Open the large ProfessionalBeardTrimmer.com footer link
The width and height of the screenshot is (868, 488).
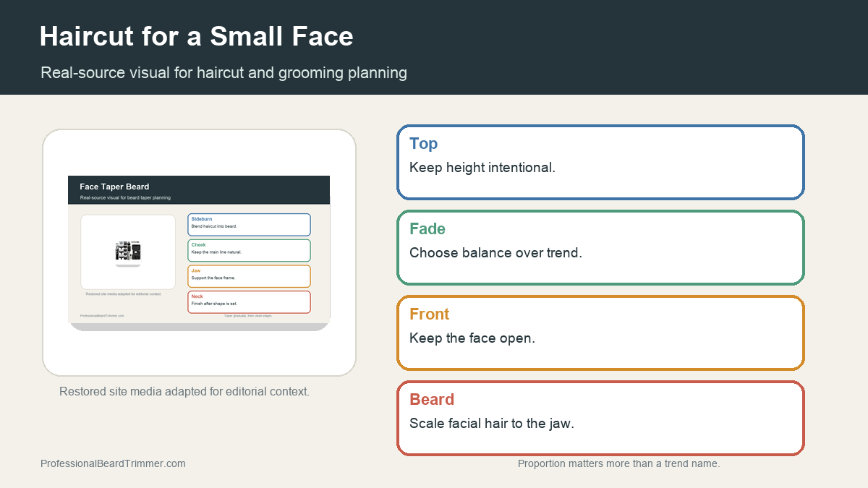pyautogui.click(x=113, y=463)
